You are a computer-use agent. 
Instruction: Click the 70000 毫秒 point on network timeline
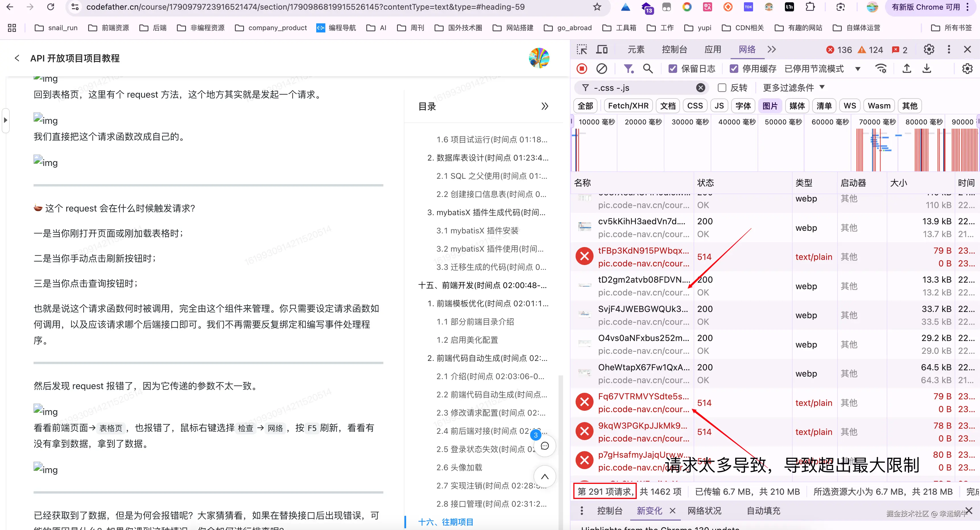pos(877,122)
